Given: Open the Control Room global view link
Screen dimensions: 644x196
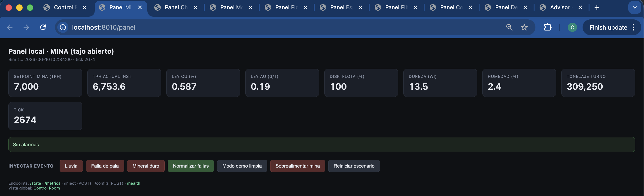Looking at the screenshot, I should (46, 188).
